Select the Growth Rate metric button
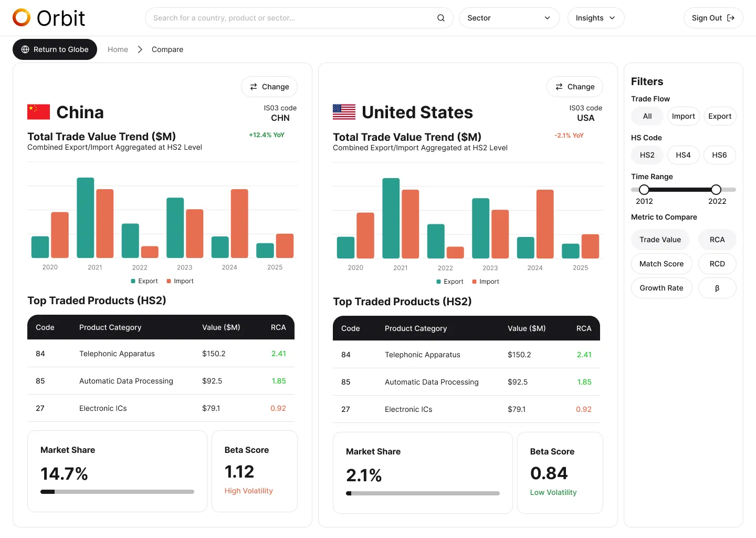 (661, 288)
